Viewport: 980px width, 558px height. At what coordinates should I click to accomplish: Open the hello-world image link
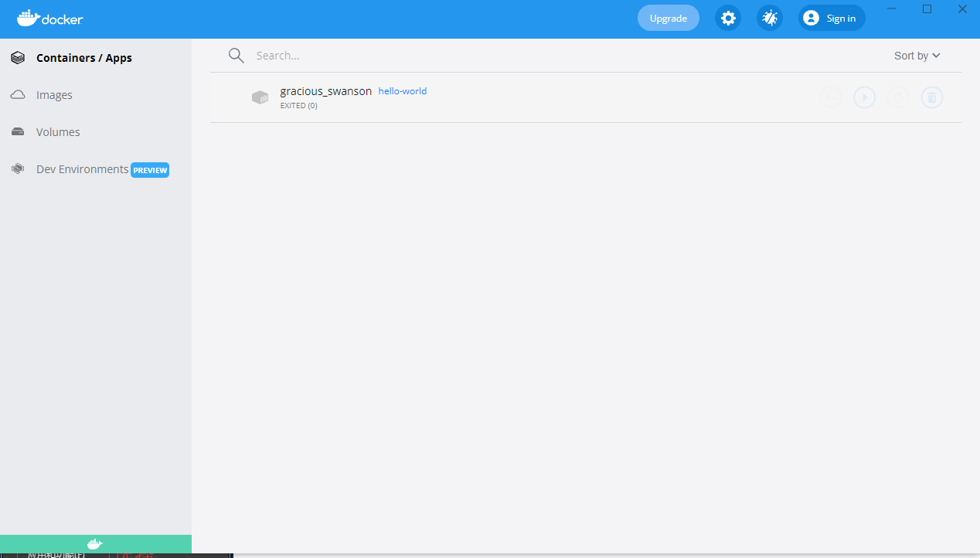[x=403, y=91]
